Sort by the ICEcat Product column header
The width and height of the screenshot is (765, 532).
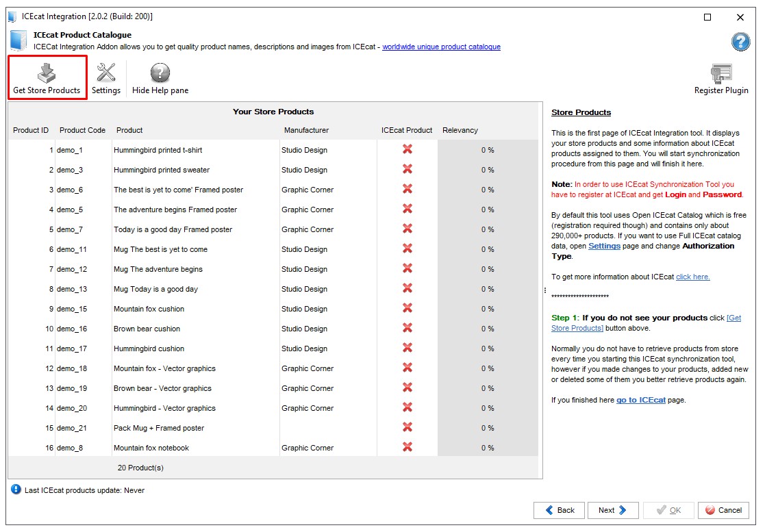407,130
